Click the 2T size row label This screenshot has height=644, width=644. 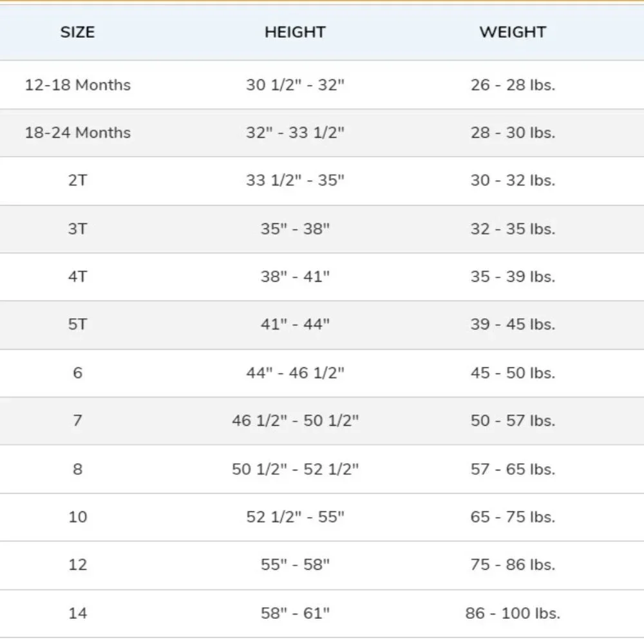[x=78, y=180]
